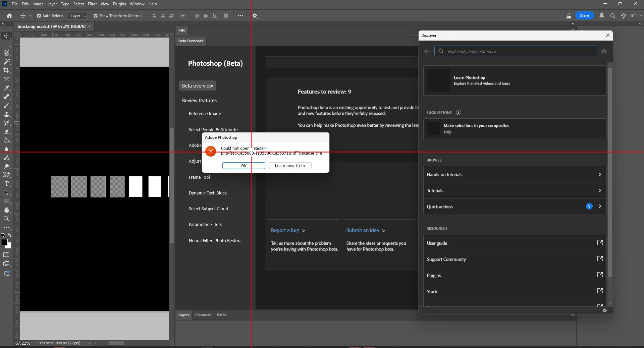Select the Dodge tool
The width and height of the screenshot is (644, 348).
(x=6, y=166)
